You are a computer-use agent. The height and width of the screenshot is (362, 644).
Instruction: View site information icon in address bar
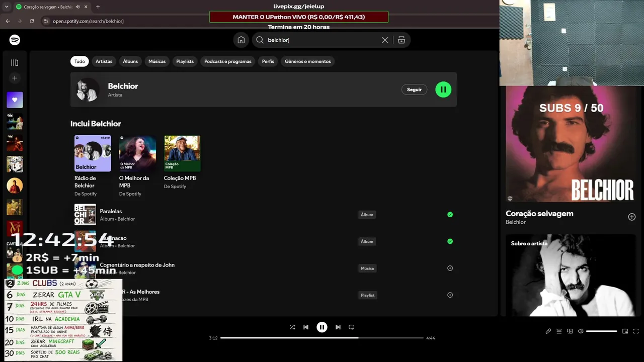point(46,21)
